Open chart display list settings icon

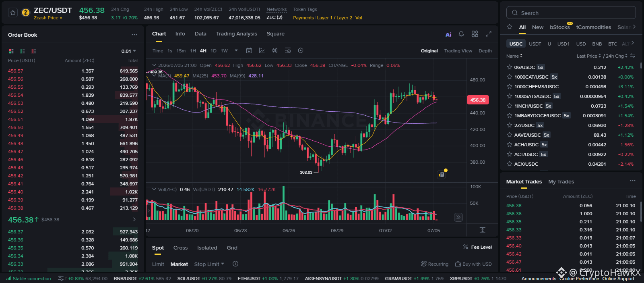(288, 50)
